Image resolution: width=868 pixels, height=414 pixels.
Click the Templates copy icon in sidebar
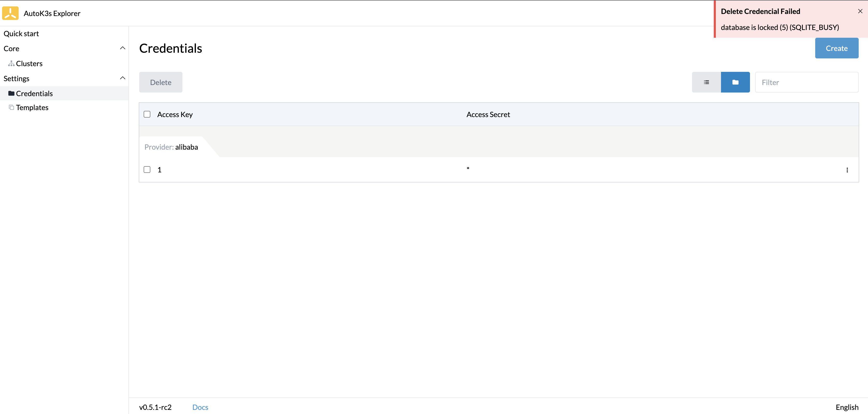[11, 107]
